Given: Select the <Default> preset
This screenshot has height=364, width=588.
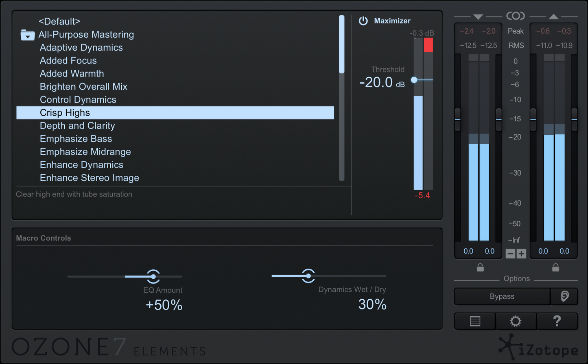Looking at the screenshot, I should (59, 22).
